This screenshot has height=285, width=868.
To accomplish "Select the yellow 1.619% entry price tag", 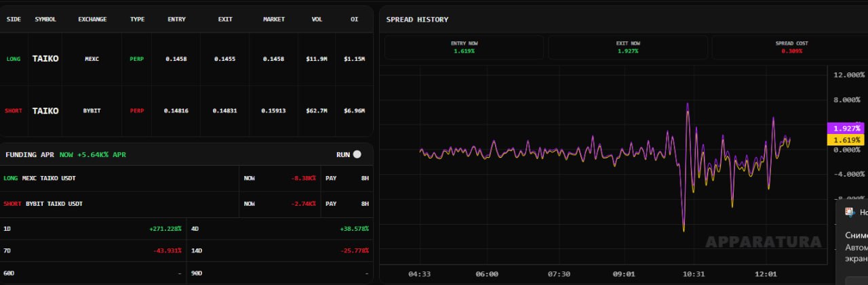I will tap(845, 139).
